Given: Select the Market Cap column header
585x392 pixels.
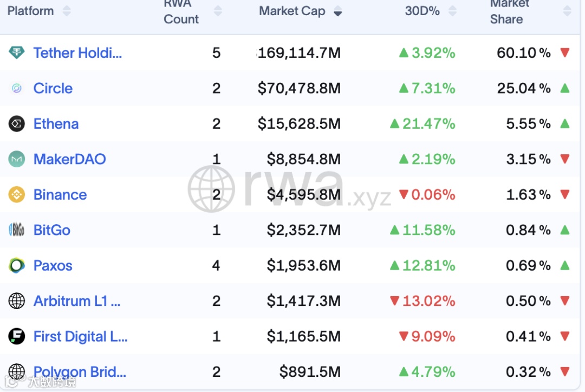Looking at the screenshot, I should (x=292, y=11).
